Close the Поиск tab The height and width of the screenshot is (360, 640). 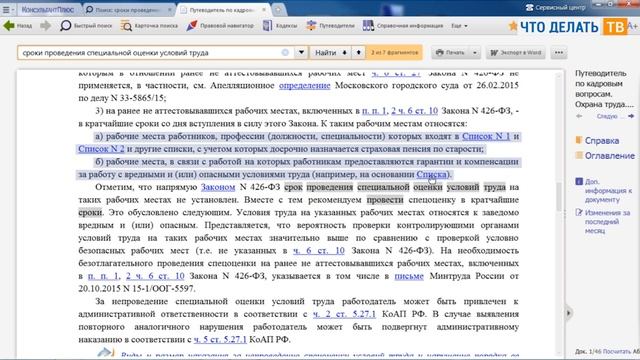coord(170,9)
